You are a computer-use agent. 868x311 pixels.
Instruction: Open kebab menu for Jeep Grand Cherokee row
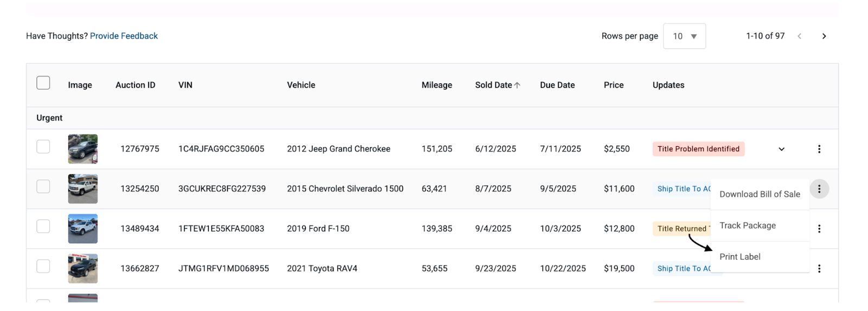point(819,149)
